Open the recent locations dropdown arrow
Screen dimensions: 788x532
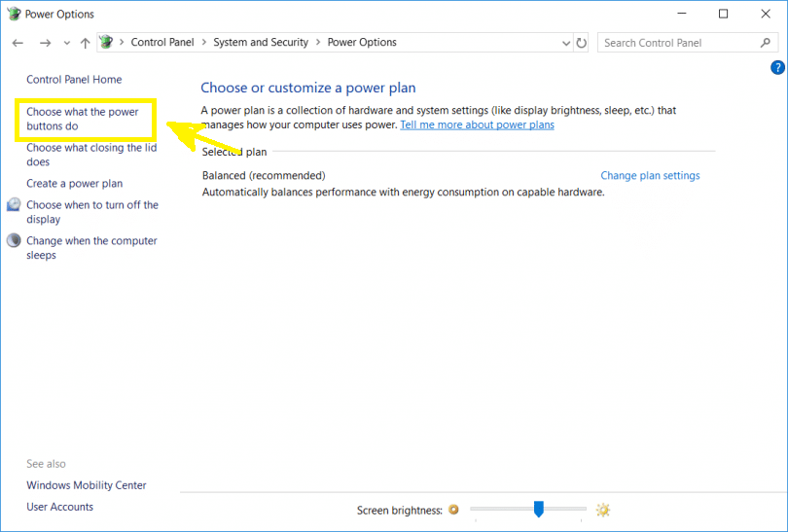67,43
